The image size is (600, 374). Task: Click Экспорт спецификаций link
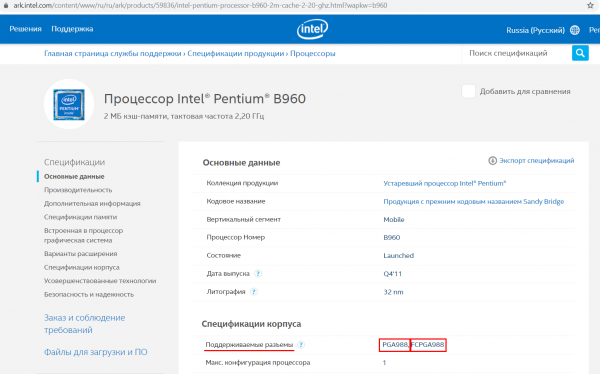click(x=536, y=160)
